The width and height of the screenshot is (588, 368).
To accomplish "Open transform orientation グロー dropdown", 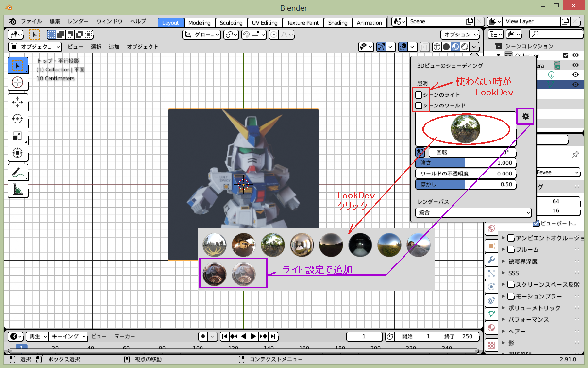I will click(202, 35).
